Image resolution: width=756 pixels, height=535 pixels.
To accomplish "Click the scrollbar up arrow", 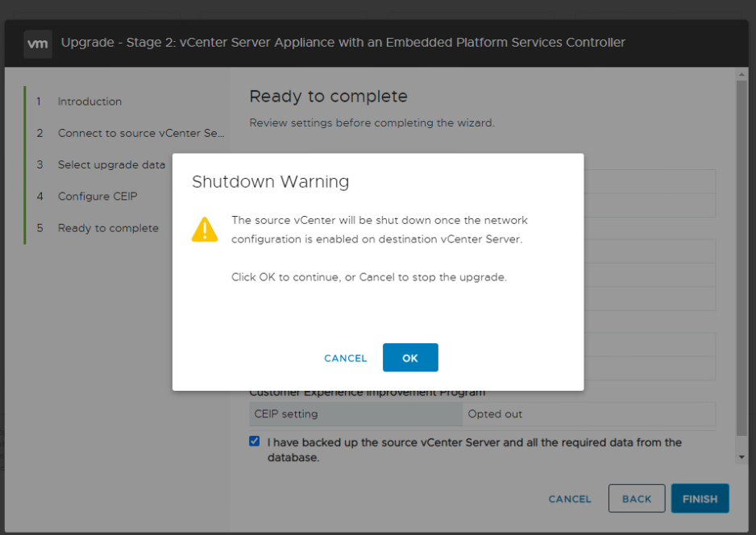I will click(741, 74).
